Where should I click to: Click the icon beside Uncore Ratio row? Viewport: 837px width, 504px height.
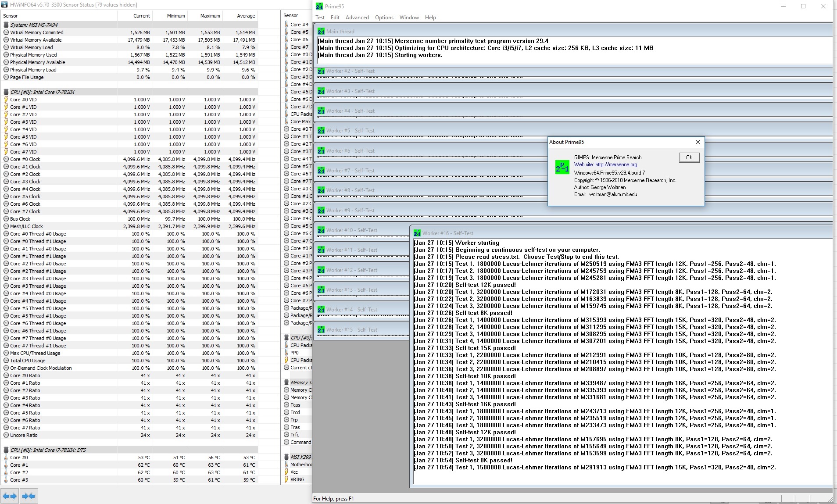[6, 435]
